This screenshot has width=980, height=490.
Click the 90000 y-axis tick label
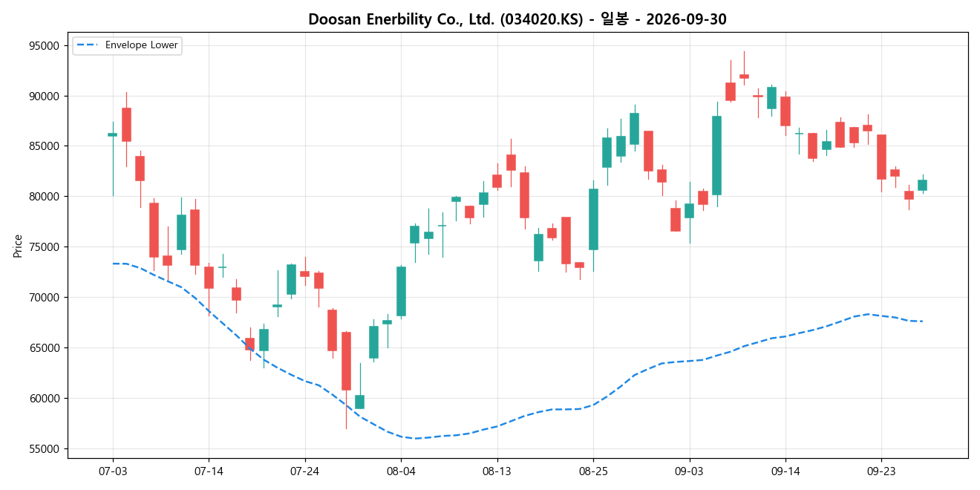44,97
